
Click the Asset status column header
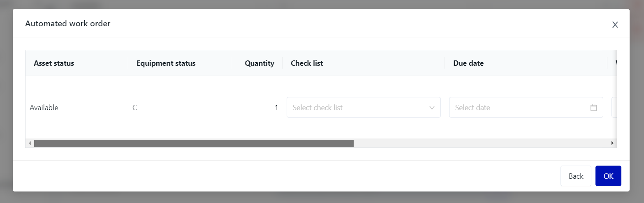pyautogui.click(x=54, y=63)
